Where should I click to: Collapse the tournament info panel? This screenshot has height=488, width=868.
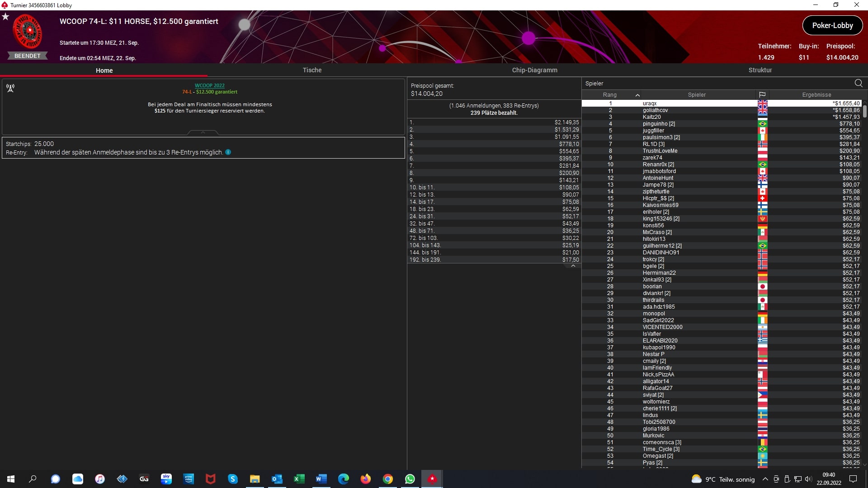tap(203, 132)
